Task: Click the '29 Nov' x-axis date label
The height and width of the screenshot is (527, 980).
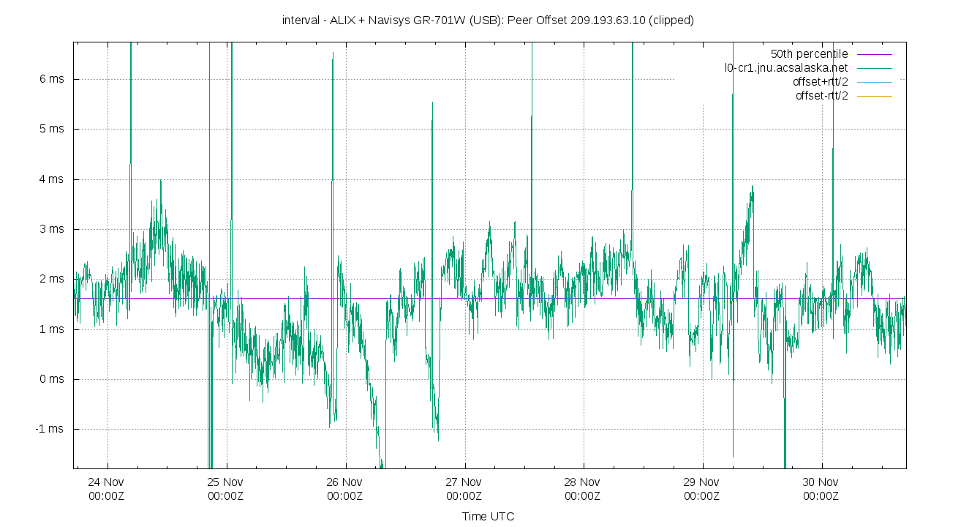Action: point(703,482)
